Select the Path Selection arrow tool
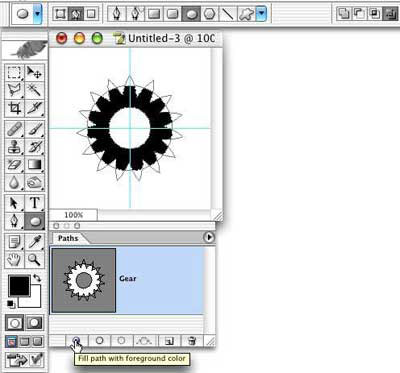Screen dimensions: 400x373 14,203
